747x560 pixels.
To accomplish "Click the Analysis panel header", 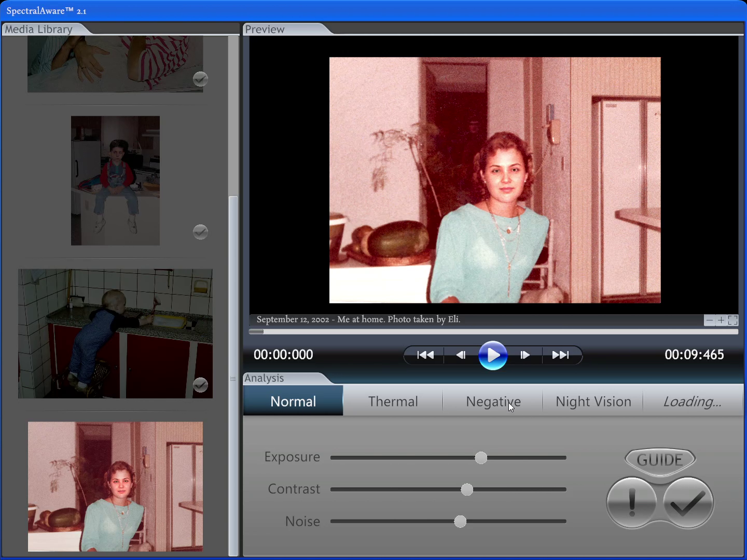I will click(x=265, y=379).
